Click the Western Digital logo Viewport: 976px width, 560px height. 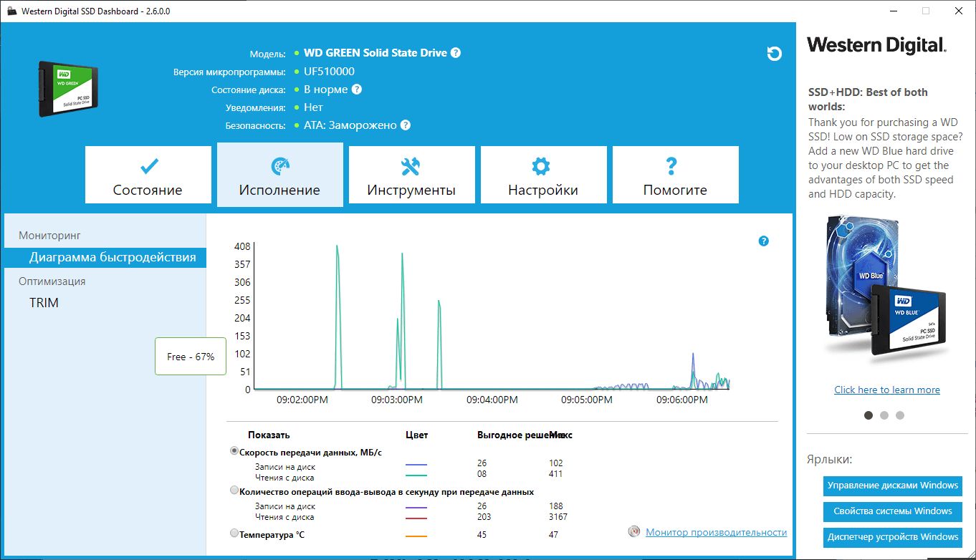(x=877, y=45)
